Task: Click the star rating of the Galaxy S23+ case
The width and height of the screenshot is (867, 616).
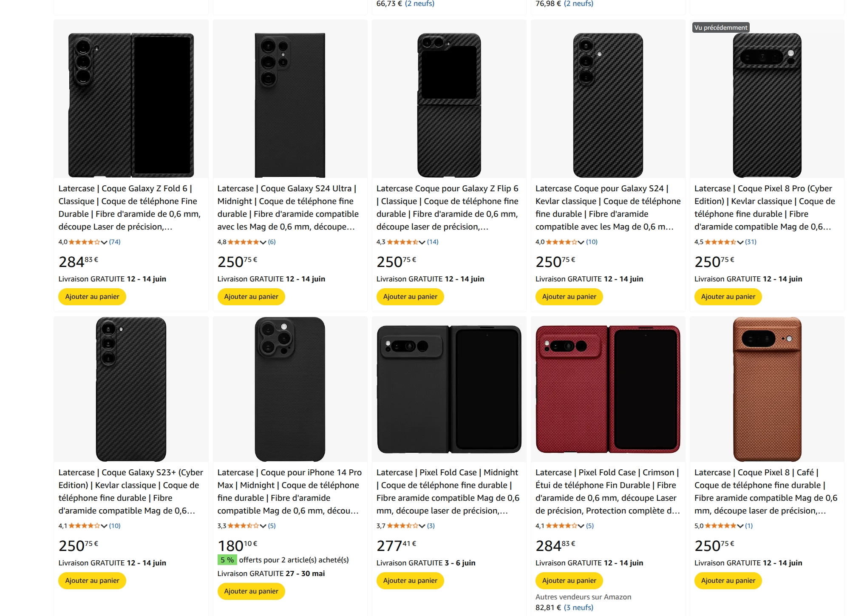Action: click(84, 526)
